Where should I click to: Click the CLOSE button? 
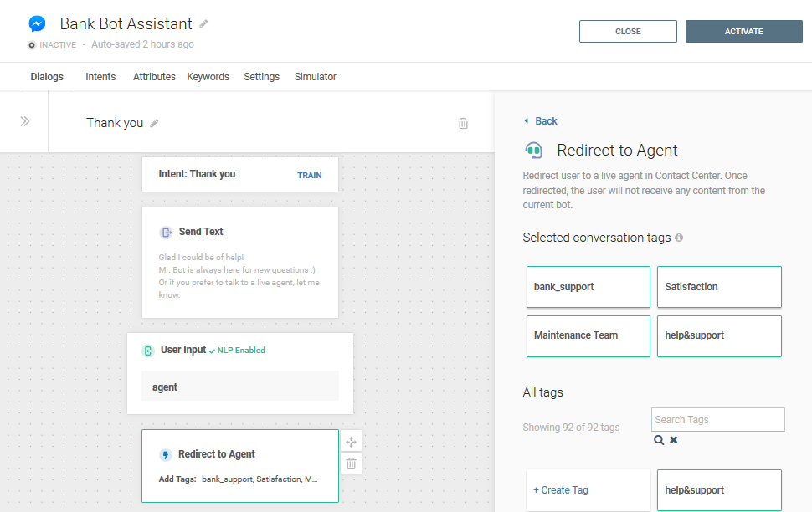[628, 32]
